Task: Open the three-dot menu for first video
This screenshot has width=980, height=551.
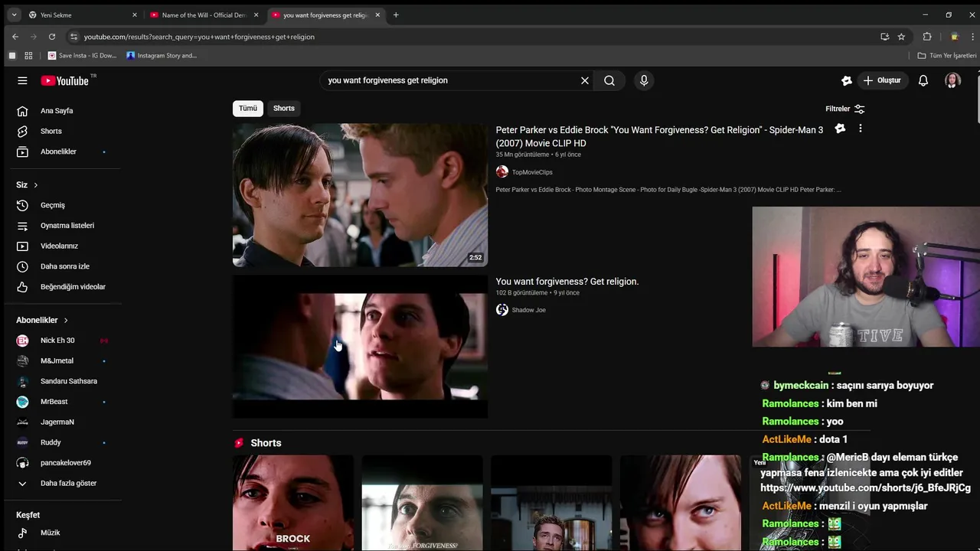Action: tap(860, 129)
